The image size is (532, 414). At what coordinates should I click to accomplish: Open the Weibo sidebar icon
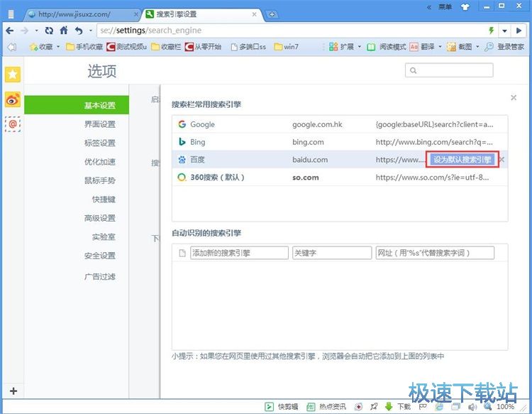pos(13,99)
